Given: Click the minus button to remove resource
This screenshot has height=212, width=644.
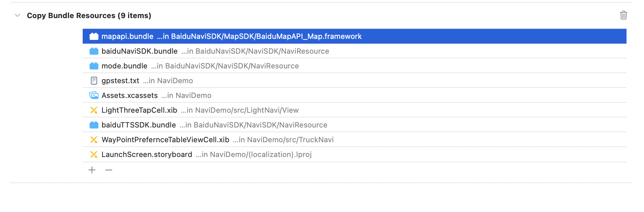Looking at the screenshot, I should (109, 170).
